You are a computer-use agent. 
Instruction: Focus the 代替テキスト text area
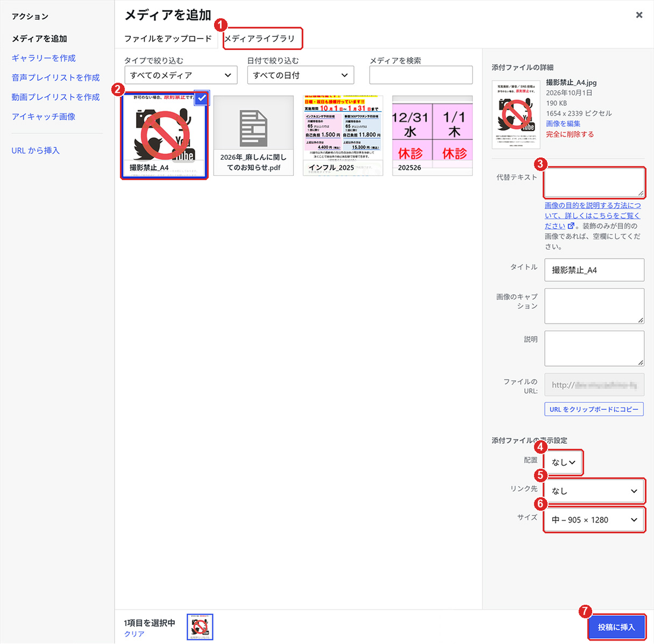coord(595,182)
